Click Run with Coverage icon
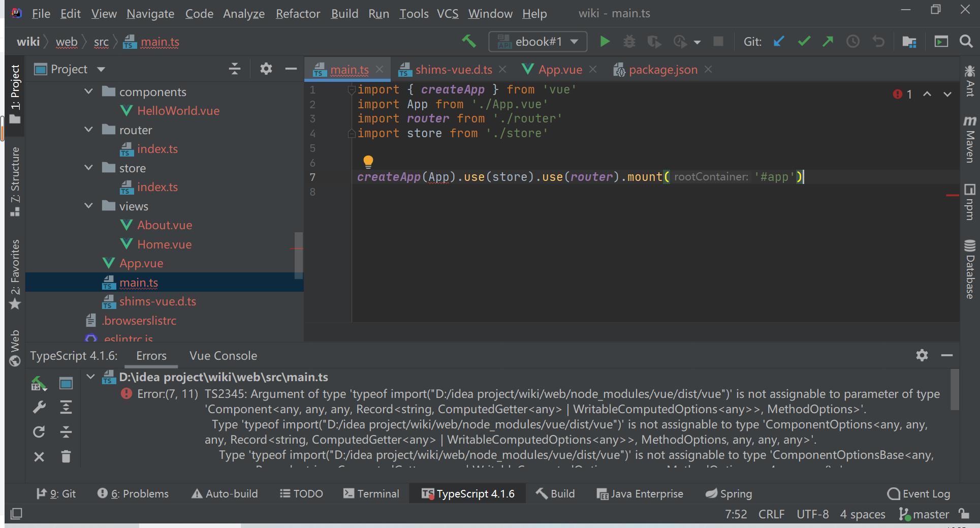980x528 pixels. (654, 42)
